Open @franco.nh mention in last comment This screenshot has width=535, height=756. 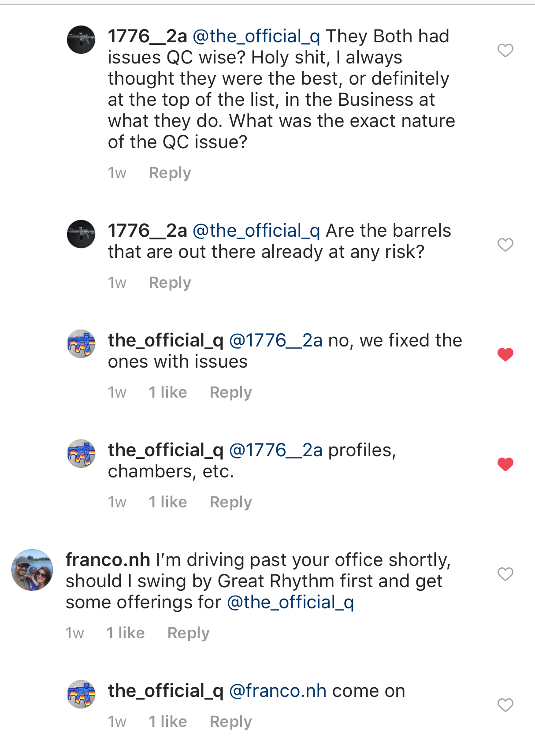[x=278, y=691]
